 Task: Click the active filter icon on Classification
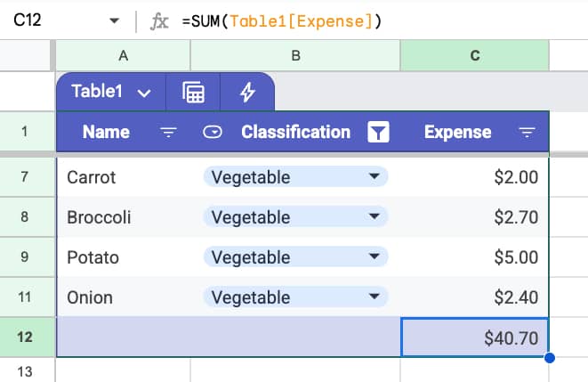click(378, 133)
